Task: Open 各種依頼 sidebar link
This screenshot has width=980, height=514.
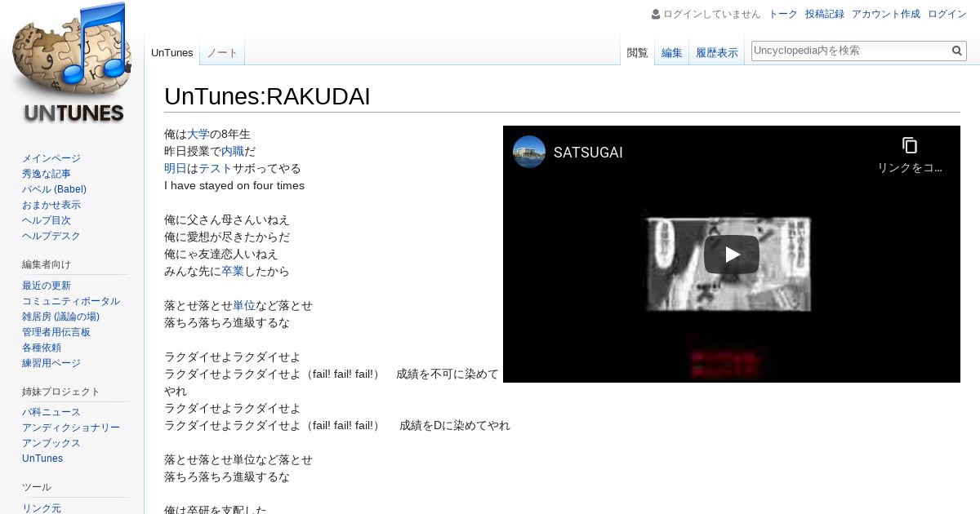Action: (42, 348)
